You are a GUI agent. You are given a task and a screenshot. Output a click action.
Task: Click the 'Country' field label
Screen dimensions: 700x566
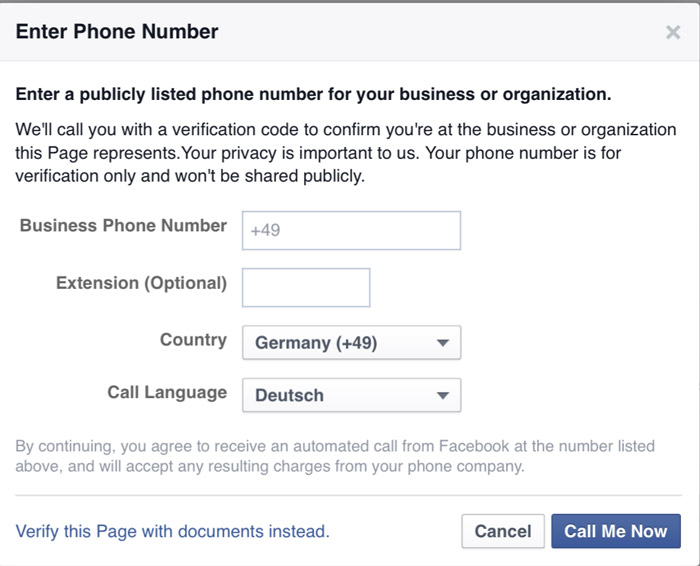(x=193, y=340)
